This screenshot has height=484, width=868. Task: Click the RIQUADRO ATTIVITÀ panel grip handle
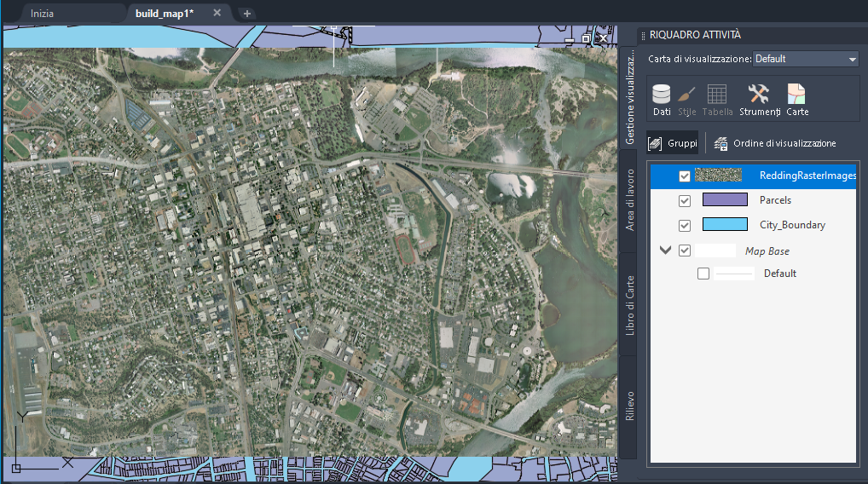(643, 36)
